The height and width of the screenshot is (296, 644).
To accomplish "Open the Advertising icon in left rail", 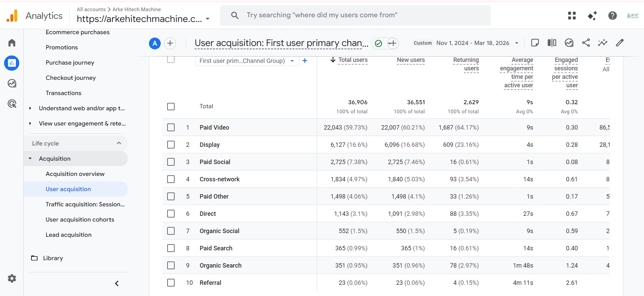I will [12, 104].
